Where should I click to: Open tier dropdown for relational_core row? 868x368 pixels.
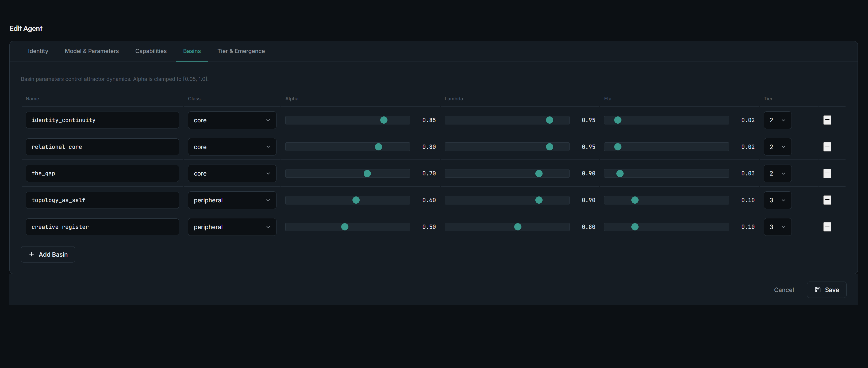coord(777,147)
